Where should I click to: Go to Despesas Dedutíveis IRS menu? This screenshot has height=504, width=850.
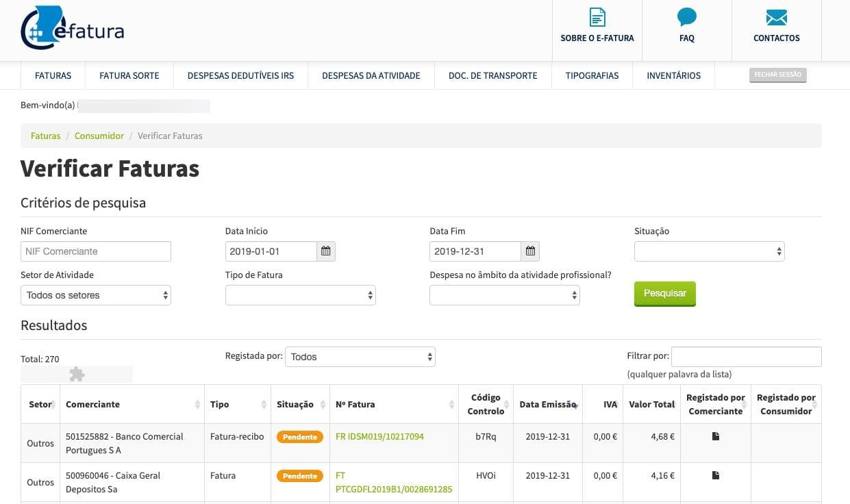point(240,75)
